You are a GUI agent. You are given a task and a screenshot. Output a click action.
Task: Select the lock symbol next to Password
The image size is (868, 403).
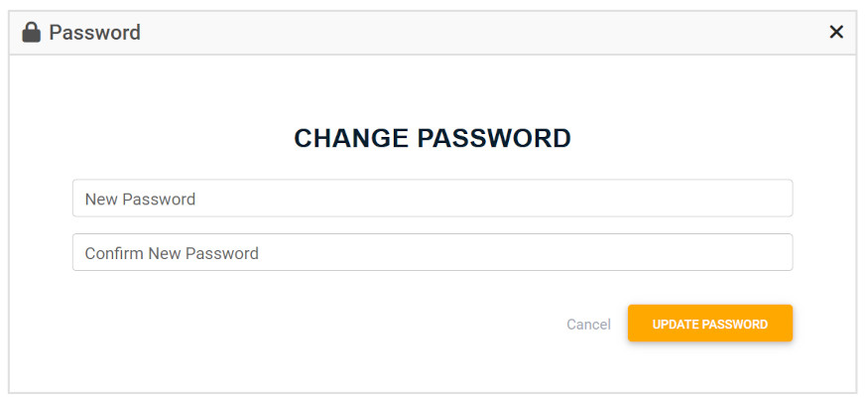point(31,32)
